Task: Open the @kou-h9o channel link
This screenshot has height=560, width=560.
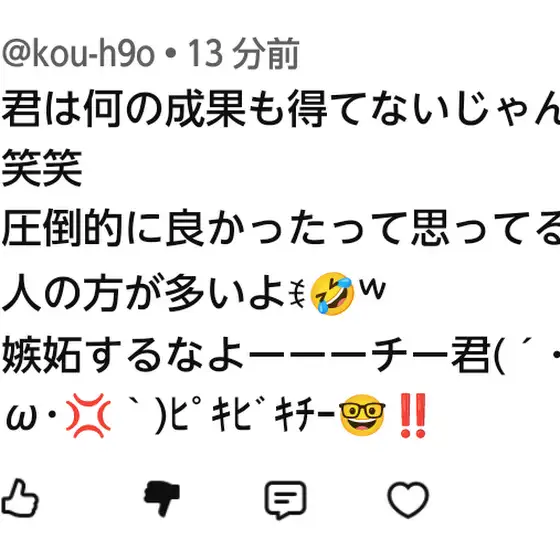Action: pos(78,54)
